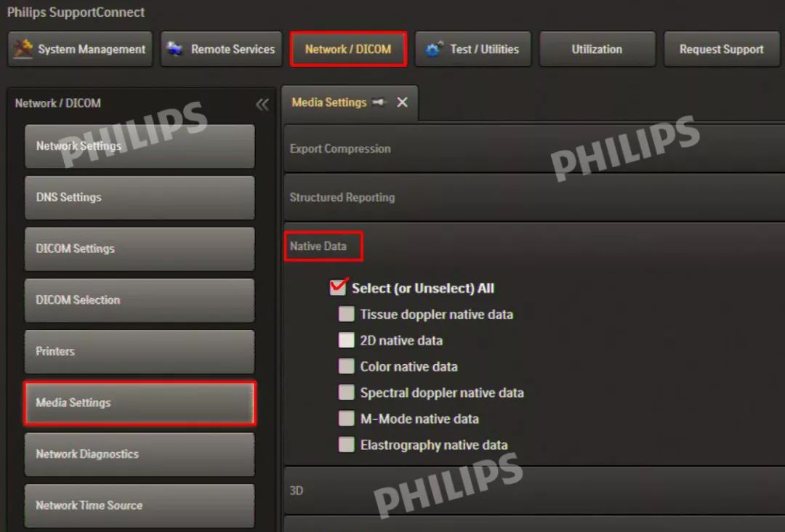Open DICOM Settings in the sidebar
Screen dimensions: 785x532
pos(140,249)
